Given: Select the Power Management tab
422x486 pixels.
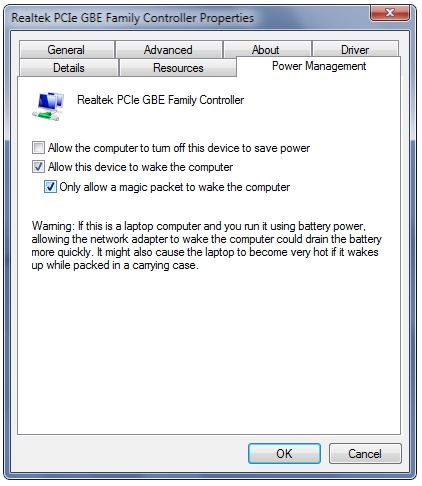Looking at the screenshot, I should click(x=319, y=66).
